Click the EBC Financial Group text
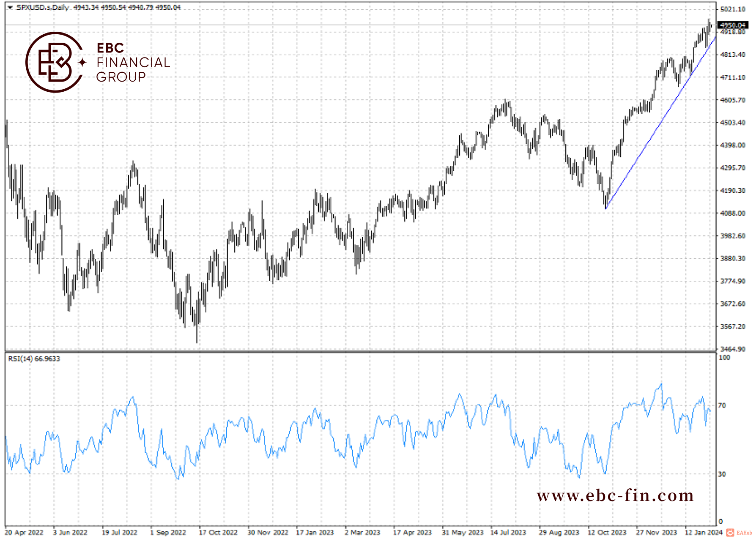This screenshot has height=539, width=756. click(x=133, y=62)
